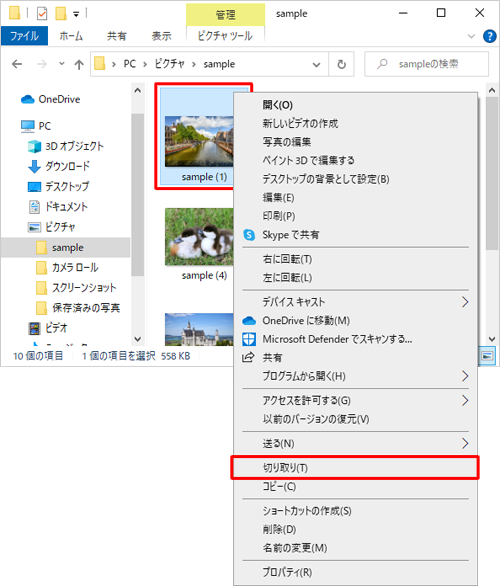
Task: Click the New Folder icon in quick access toolbar
Action: 61,14
